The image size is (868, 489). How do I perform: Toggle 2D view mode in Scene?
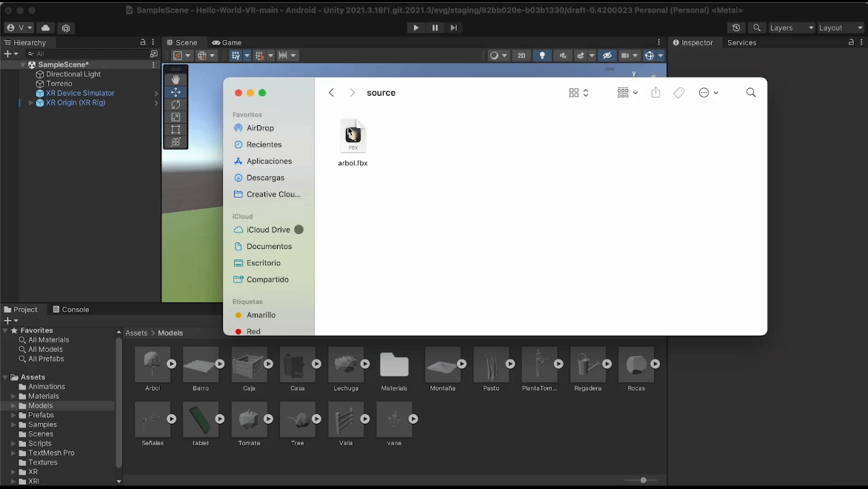[x=521, y=56]
